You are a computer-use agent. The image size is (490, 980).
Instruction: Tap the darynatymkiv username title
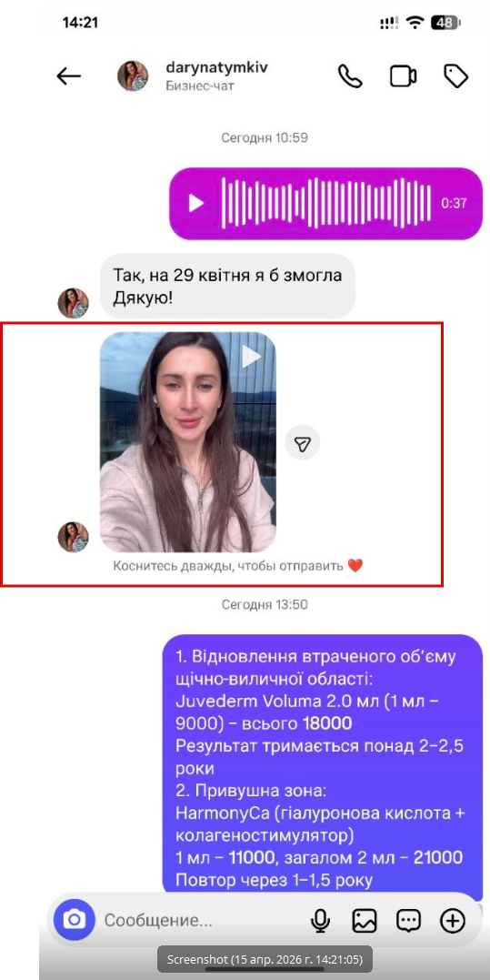(216, 67)
